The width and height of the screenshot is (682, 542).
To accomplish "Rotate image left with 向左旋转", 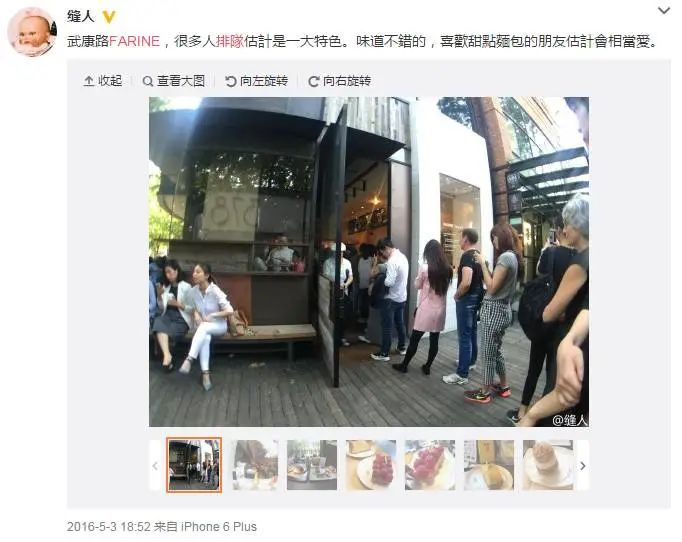I will [256, 81].
